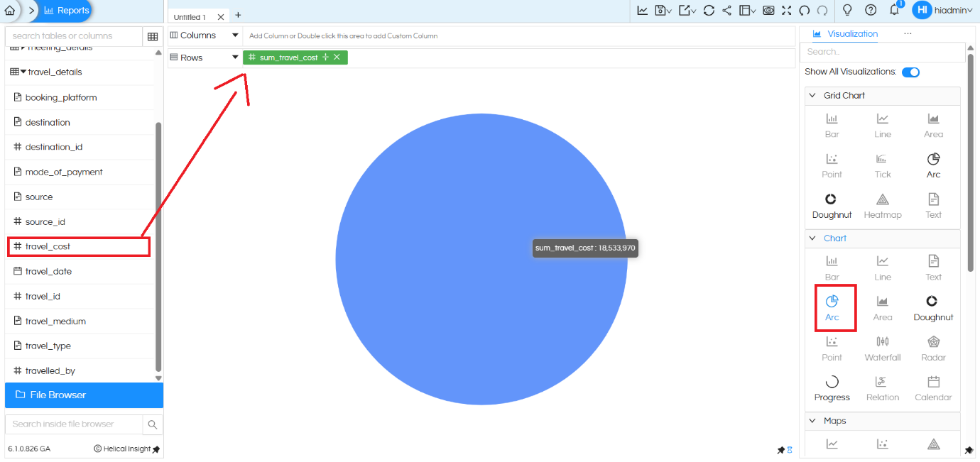980x462 pixels.
Task: Open the Columns dropdown
Action: point(234,34)
